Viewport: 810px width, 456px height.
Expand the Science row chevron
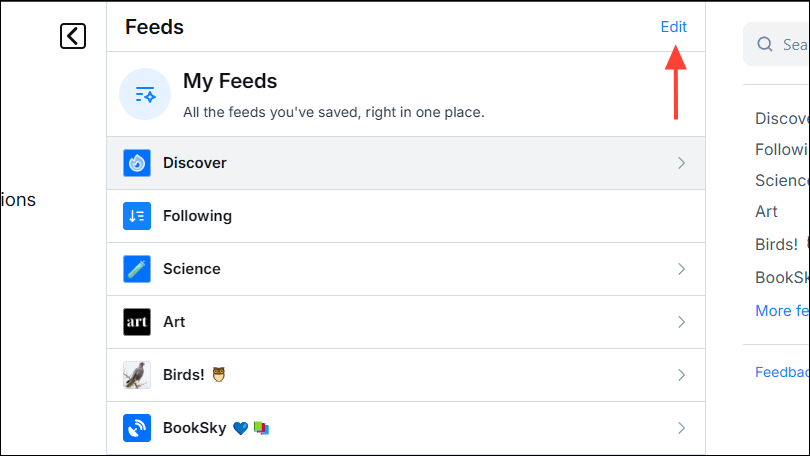tap(681, 269)
